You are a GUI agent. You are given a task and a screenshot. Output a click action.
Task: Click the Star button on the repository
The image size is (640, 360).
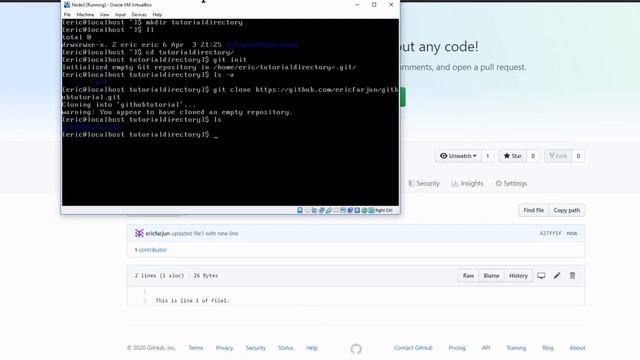513,156
